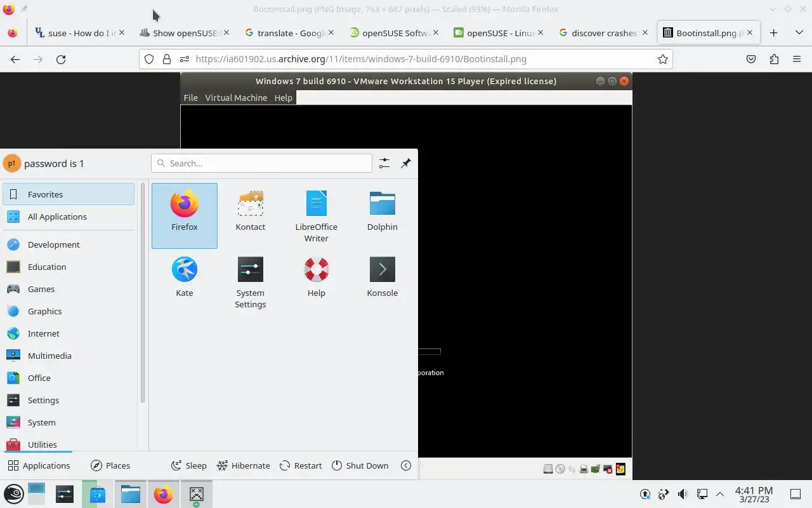Configure the launcher via the sliders icon
812x508 pixels.
tap(384, 163)
